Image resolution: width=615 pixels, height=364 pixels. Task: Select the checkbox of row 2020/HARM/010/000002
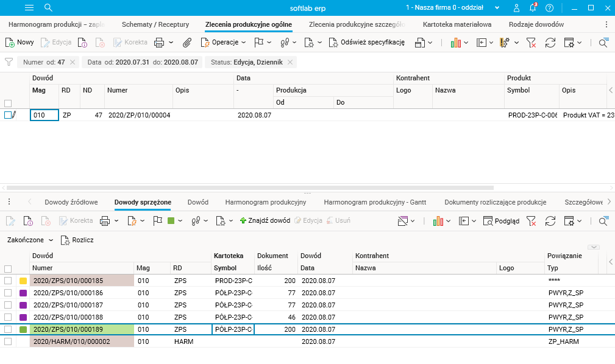[8, 342]
